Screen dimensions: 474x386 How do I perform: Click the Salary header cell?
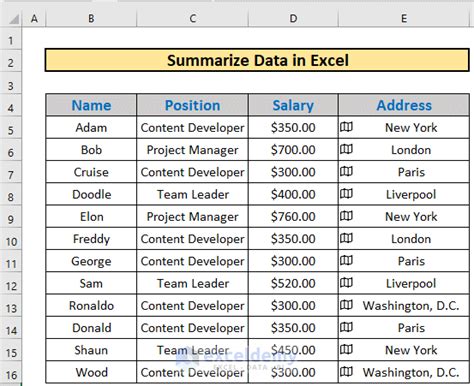pos(293,105)
